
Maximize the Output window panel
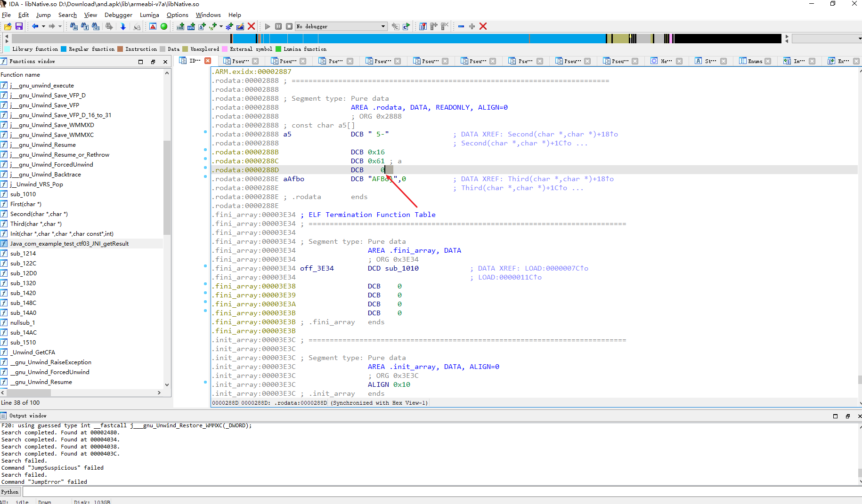coord(835,416)
